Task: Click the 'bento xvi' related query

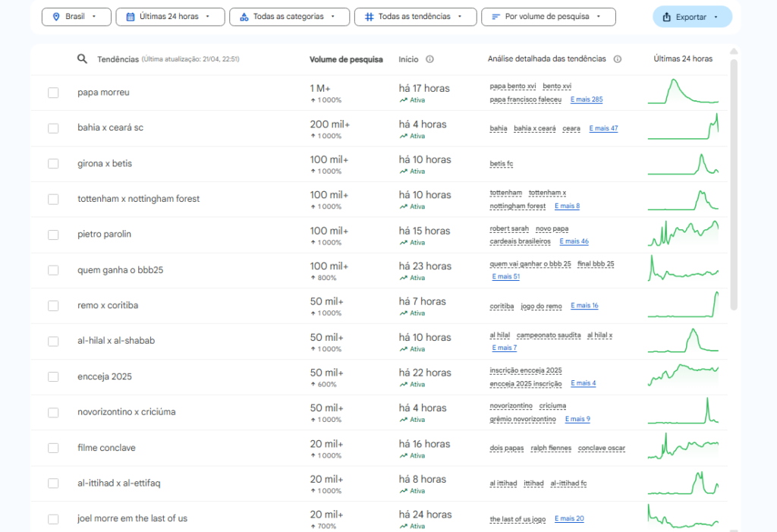Action: click(x=557, y=87)
